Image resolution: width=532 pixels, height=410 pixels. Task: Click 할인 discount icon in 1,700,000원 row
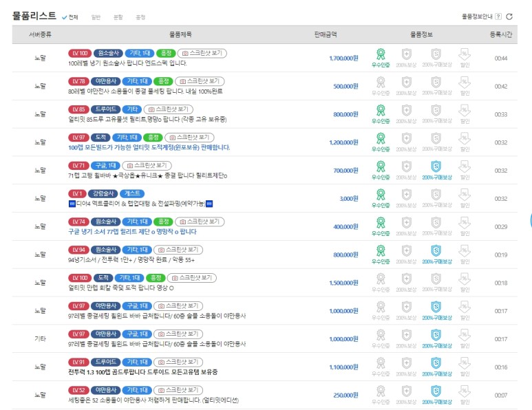[465, 54]
